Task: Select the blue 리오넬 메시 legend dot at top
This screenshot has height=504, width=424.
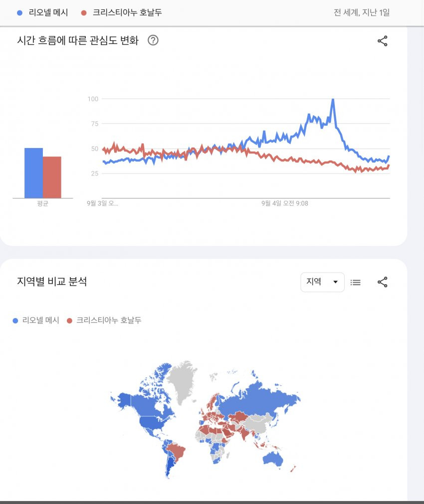Action: [19, 13]
